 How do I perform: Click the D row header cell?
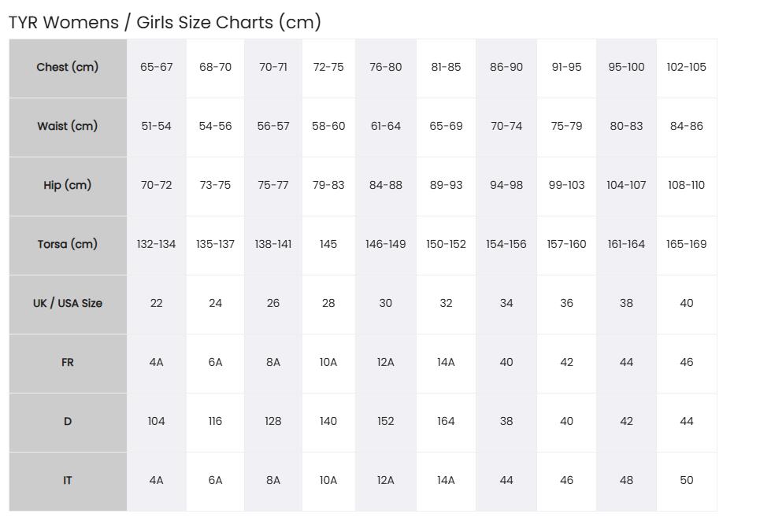68,422
